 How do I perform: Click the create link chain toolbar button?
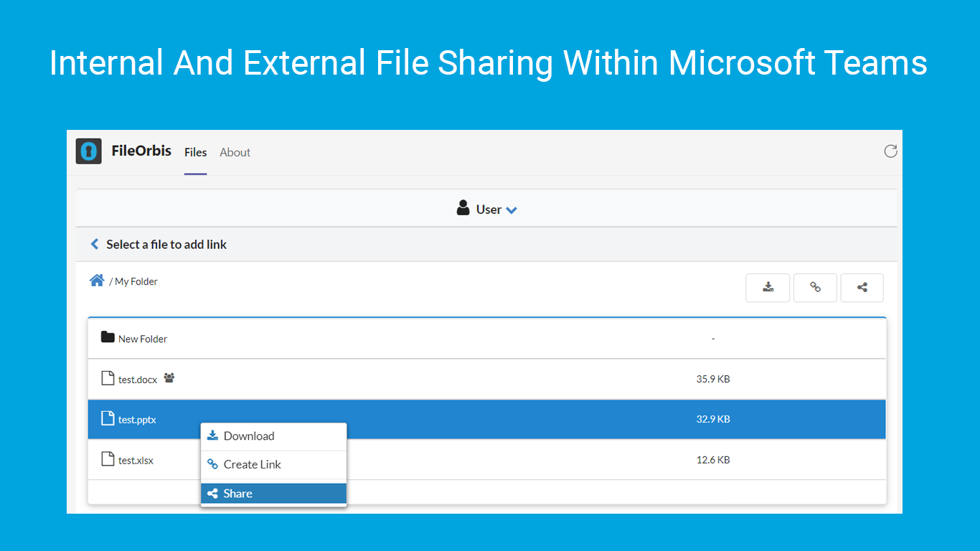[x=815, y=288]
